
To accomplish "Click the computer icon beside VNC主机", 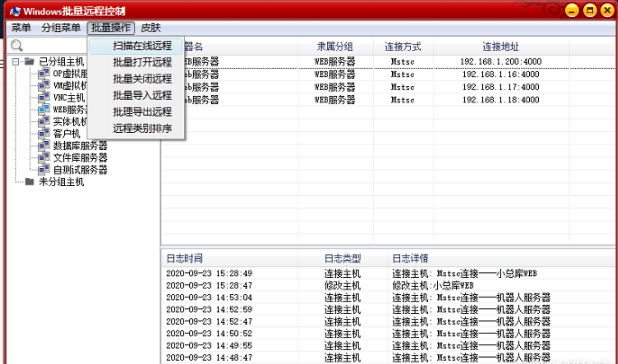I will tap(44, 97).
